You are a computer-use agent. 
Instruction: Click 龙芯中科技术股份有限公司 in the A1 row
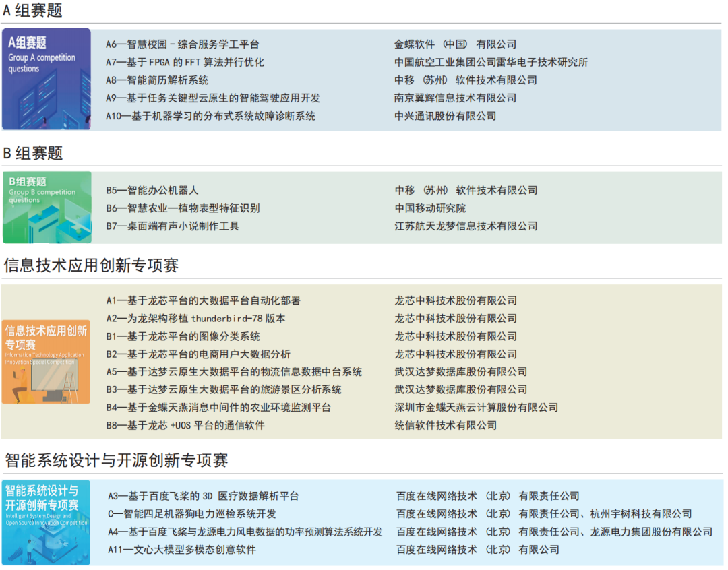coord(456,300)
